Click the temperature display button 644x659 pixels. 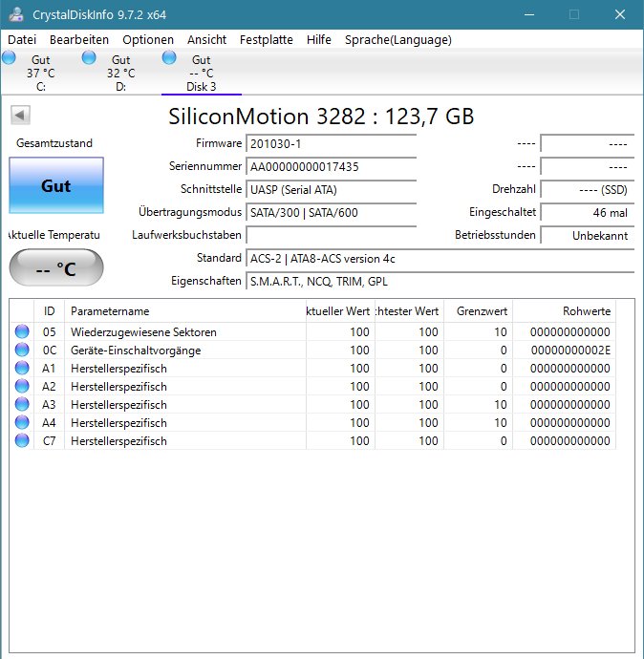(56, 267)
